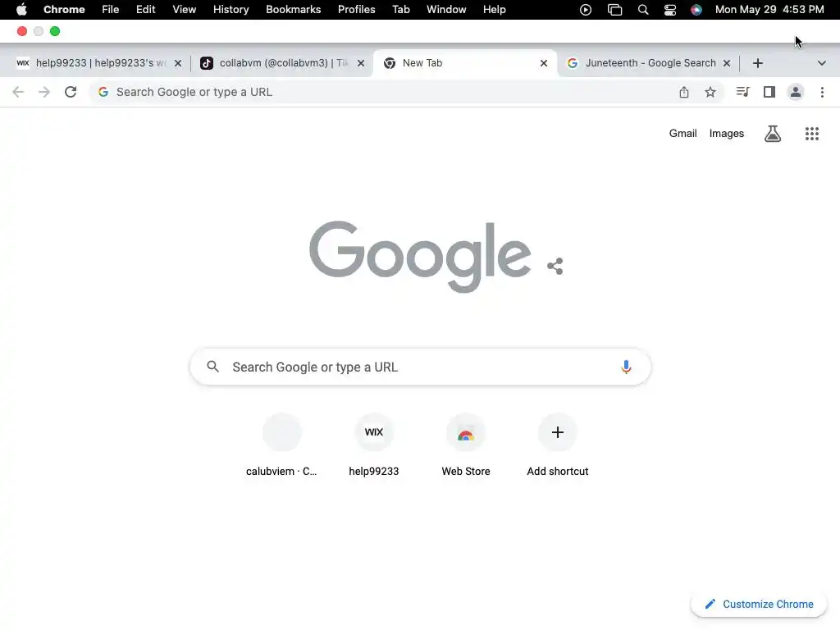Close the New Tab tab

(544, 63)
